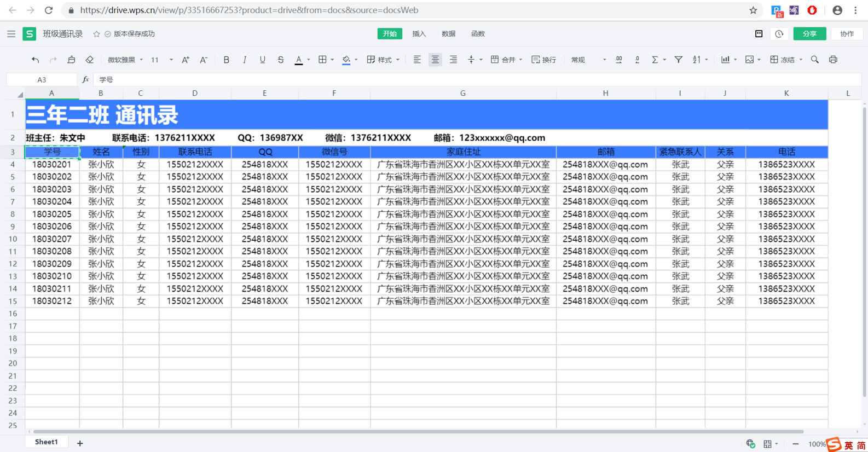
Task: Click the fill color bucket swatch
Action: [346, 60]
